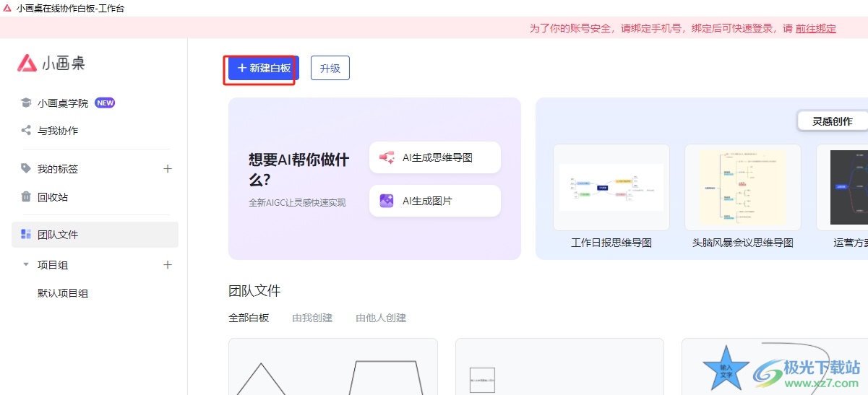Screen dimensions: 868x395
Task: Click the 新建白板 button
Action: 264,68
